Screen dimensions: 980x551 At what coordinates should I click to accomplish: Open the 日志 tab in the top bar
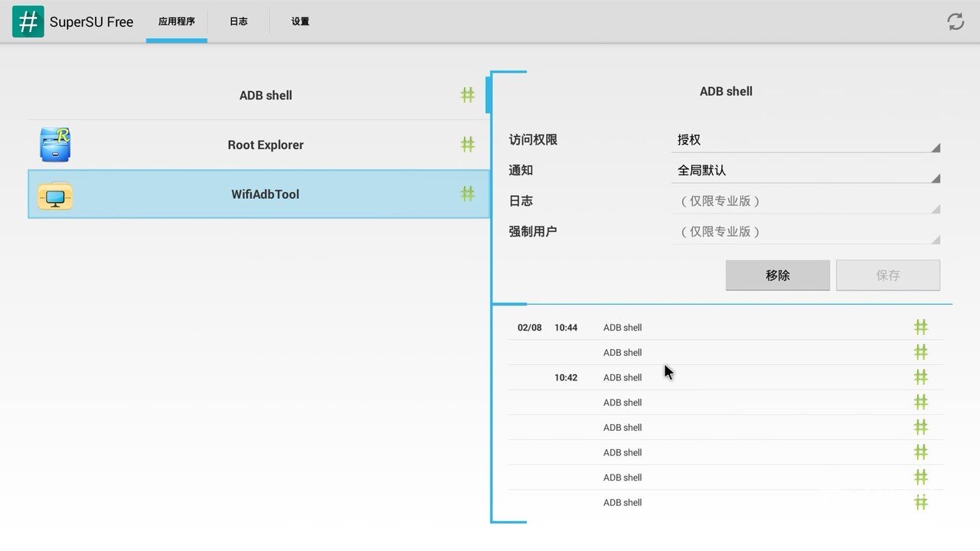point(239,21)
